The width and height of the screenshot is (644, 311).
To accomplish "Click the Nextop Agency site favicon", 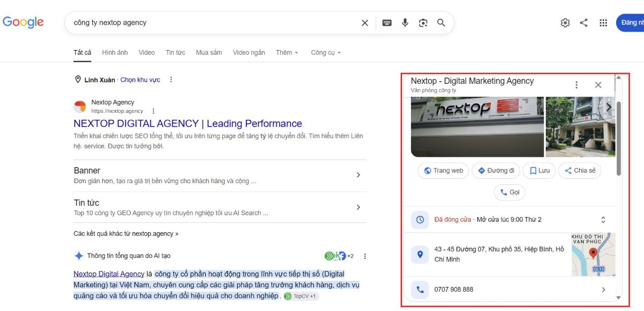I will click(79, 106).
